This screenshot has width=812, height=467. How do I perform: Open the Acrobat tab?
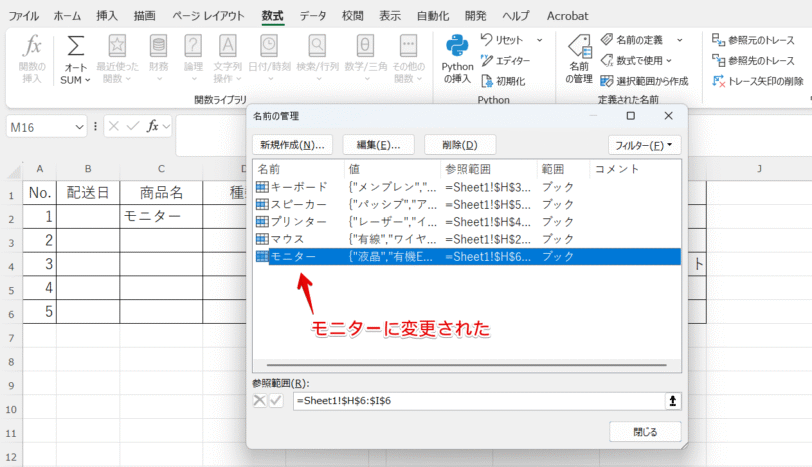(x=567, y=16)
